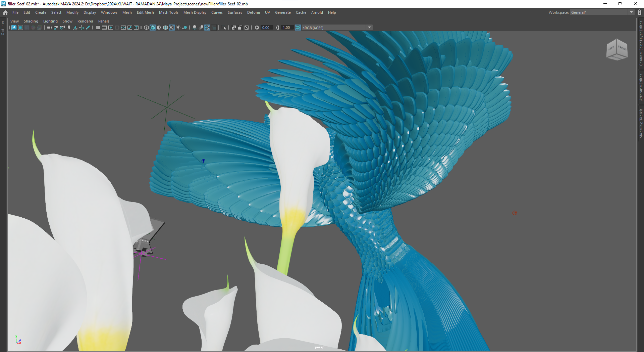Toggle View Transform ON button
Image resolution: width=644 pixels, height=352 pixels.
click(298, 28)
